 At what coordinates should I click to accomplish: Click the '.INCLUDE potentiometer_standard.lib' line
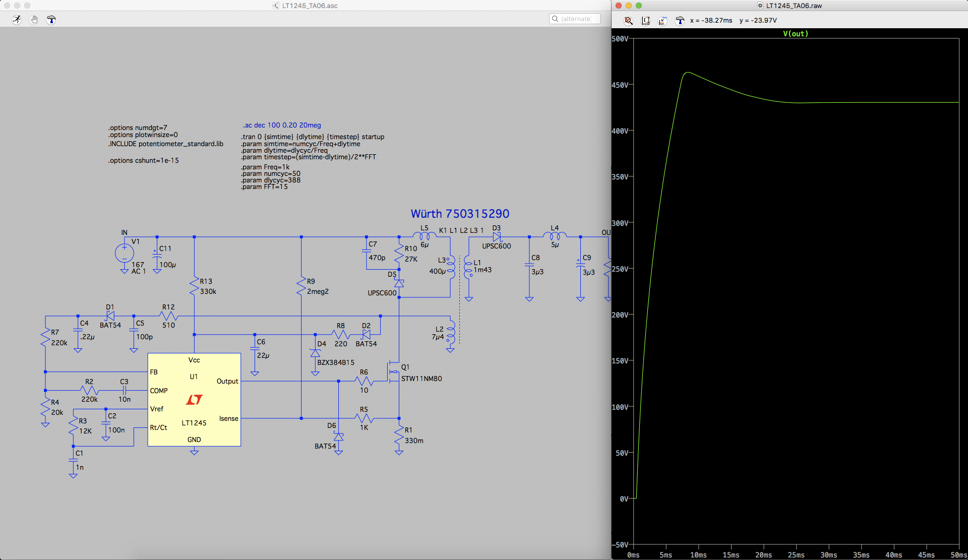(165, 144)
